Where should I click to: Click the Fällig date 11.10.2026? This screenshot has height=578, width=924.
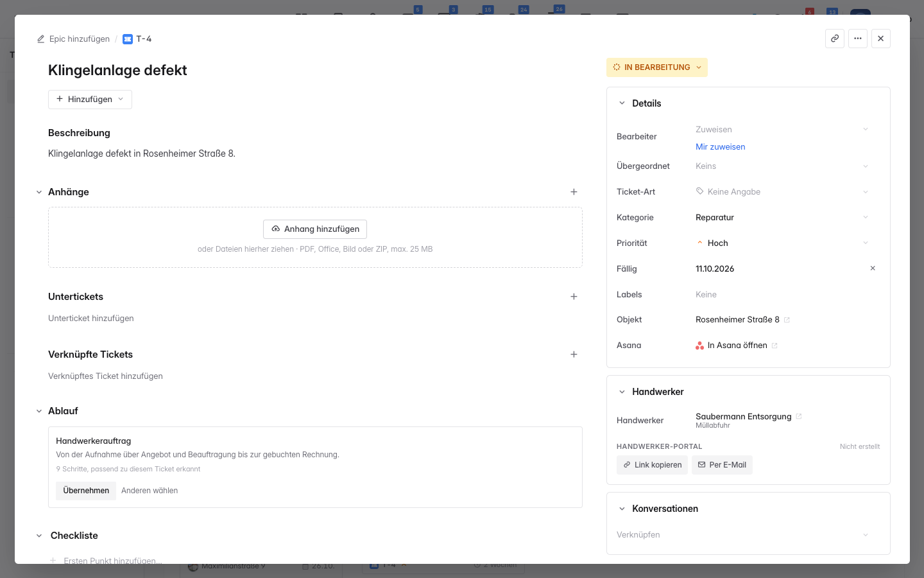click(715, 269)
